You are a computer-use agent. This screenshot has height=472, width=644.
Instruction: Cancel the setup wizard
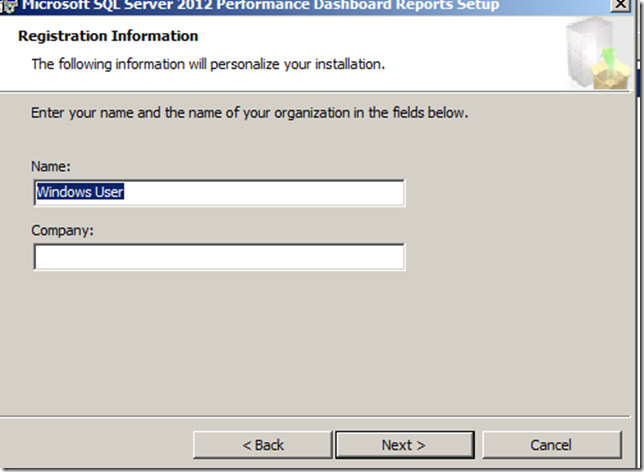[x=550, y=445]
